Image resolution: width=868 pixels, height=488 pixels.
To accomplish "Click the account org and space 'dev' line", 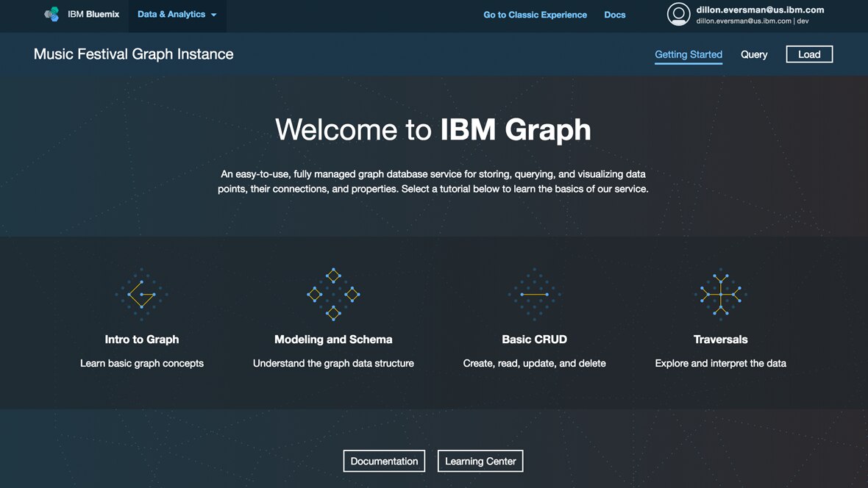I will (x=753, y=21).
